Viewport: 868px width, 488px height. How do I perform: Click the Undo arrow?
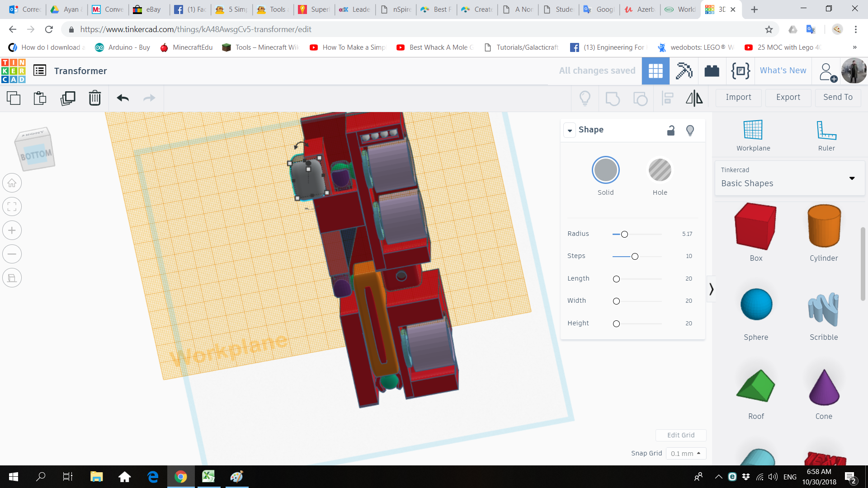click(123, 98)
